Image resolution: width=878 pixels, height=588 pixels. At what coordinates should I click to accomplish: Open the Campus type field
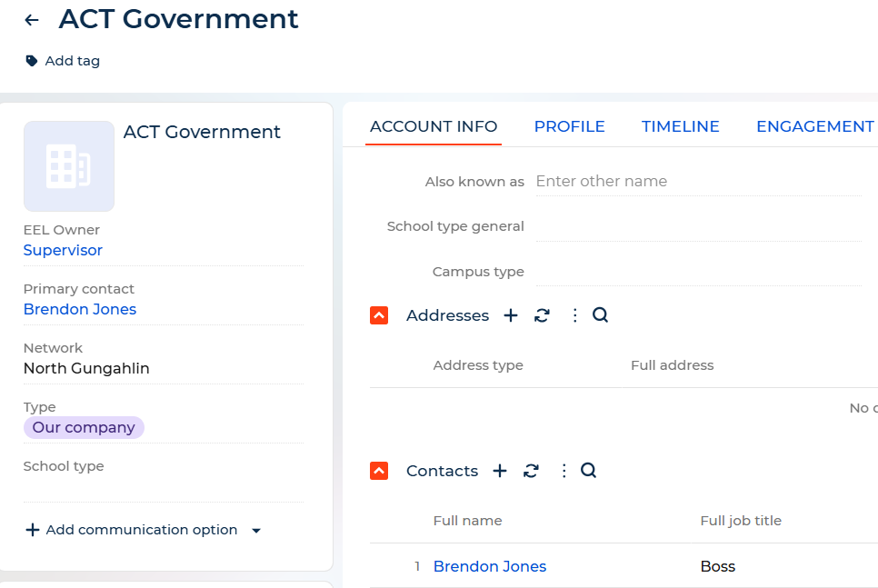[x=698, y=272]
